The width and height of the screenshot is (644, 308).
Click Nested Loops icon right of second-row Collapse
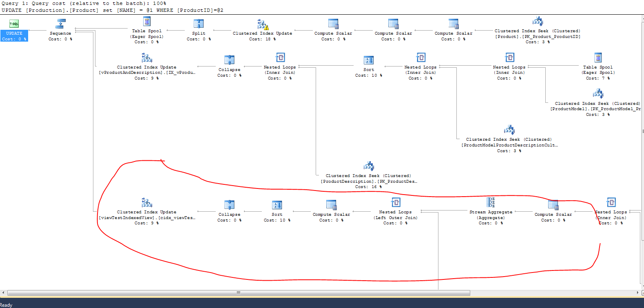pyautogui.click(x=280, y=58)
